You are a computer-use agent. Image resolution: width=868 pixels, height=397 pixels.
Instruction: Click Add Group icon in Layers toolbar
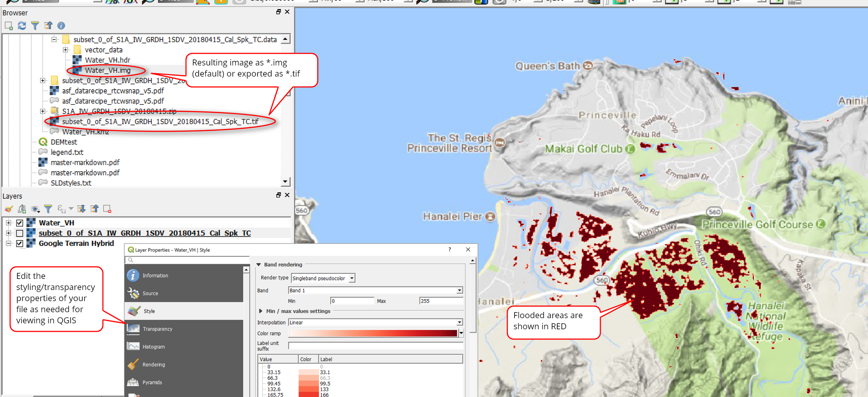click(x=22, y=209)
